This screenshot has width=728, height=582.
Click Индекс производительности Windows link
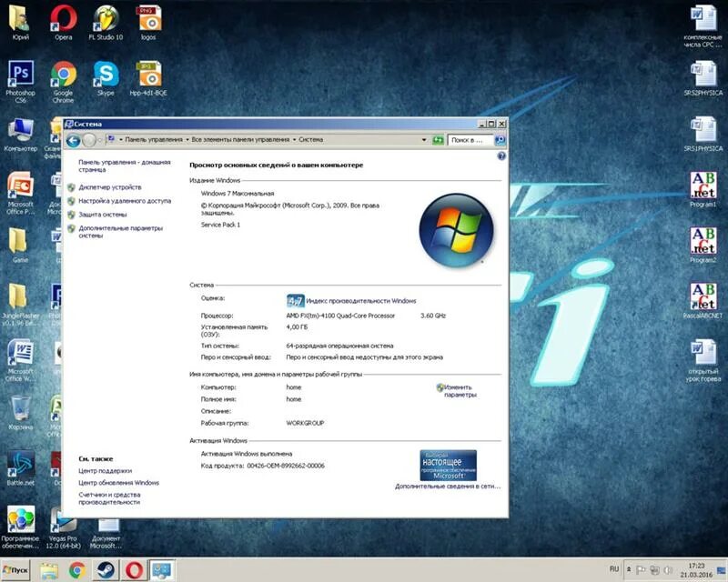361,301
